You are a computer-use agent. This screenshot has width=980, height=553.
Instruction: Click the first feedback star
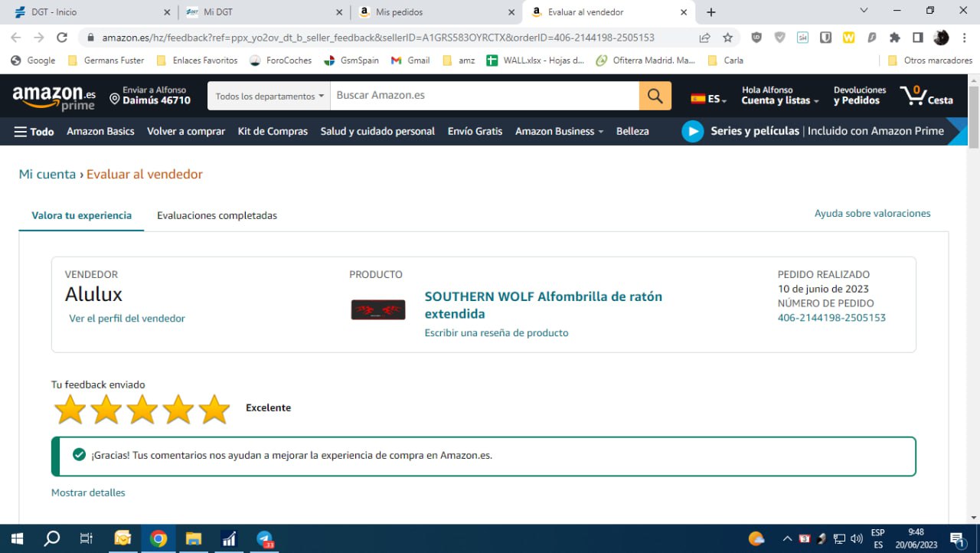70,409
